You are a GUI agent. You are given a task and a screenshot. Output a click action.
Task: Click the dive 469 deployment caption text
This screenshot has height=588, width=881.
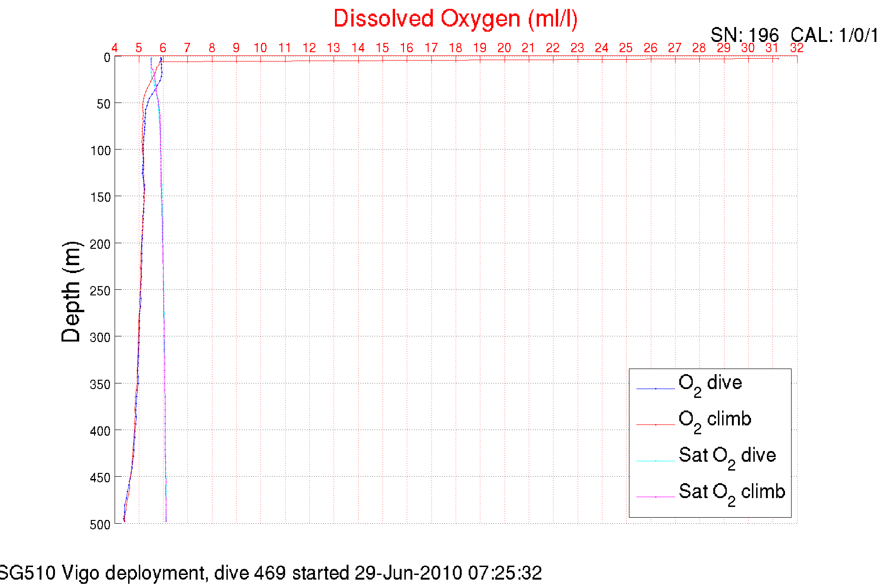[x=270, y=573]
